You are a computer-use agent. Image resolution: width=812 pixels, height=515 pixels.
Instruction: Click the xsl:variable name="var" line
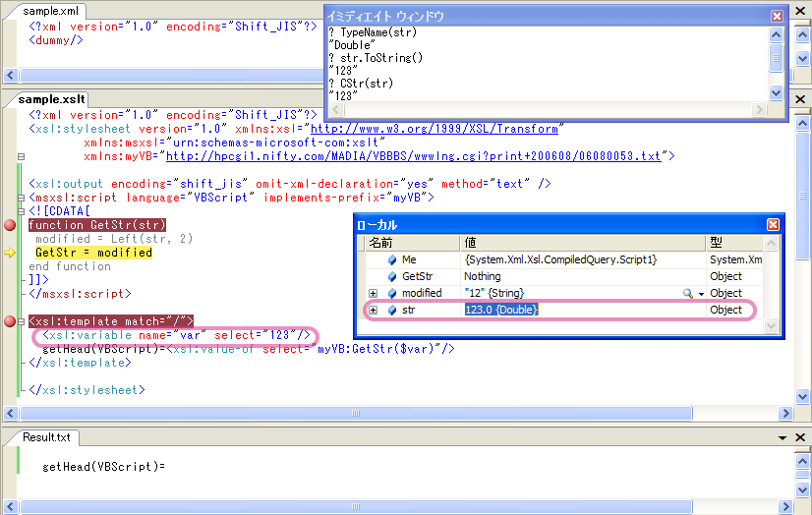pyautogui.click(x=176, y=335)
